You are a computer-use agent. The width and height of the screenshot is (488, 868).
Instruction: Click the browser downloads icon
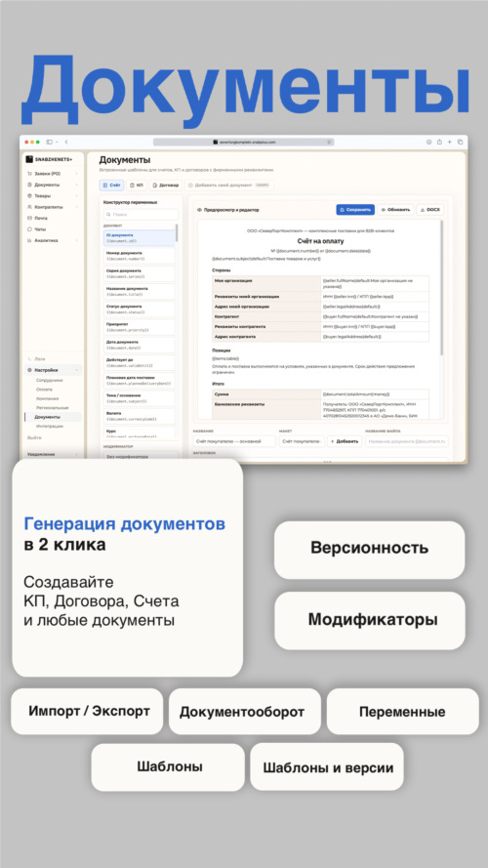(x=428, y=143)
